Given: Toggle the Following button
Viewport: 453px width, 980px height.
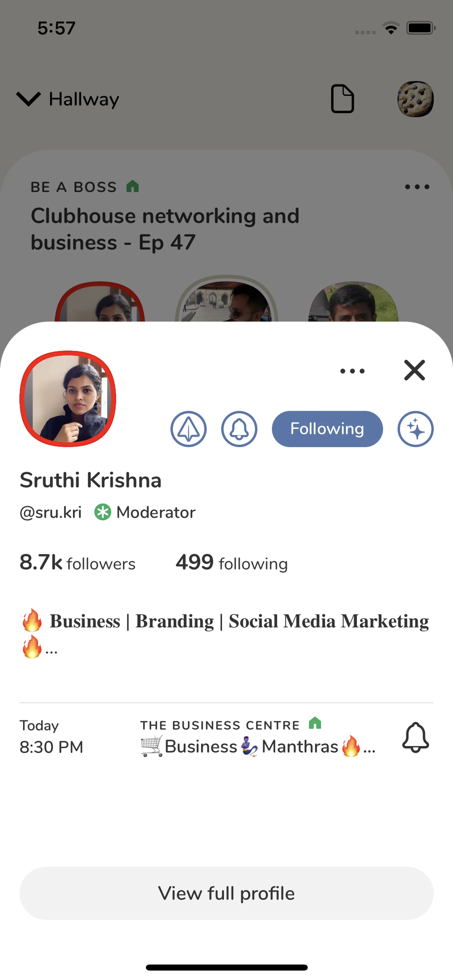Looking at the screenshot, I should pyautogui.click(x=327, y=429).
